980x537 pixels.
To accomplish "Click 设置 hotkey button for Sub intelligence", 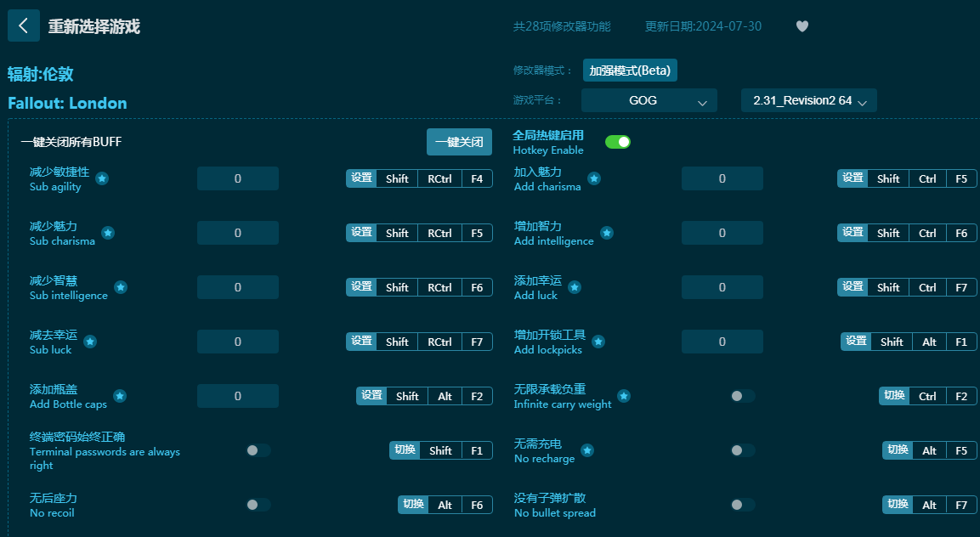I will point(362,287).
